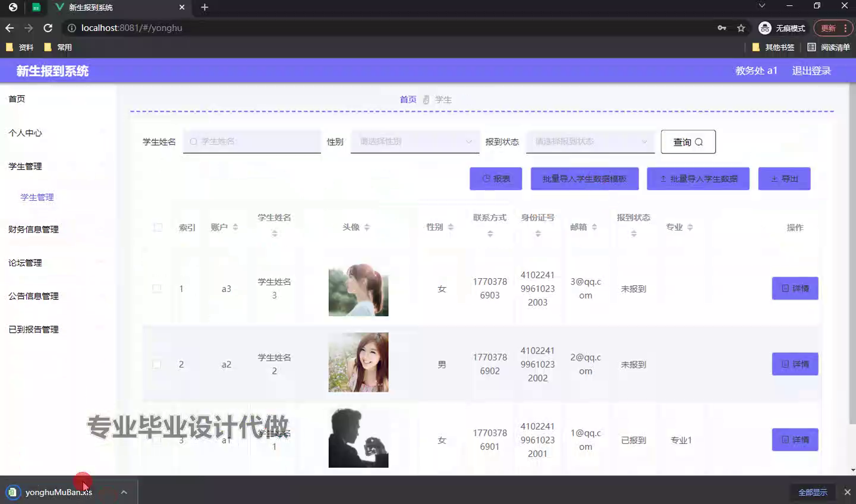Open 首页 in the sidebar
Screen dimensions: 856x504
tap(17, 99)
